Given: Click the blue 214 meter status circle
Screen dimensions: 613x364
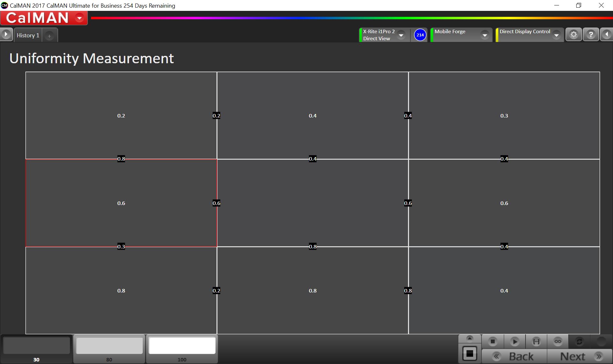Looking at the screenshot, I should coord(420,35).
